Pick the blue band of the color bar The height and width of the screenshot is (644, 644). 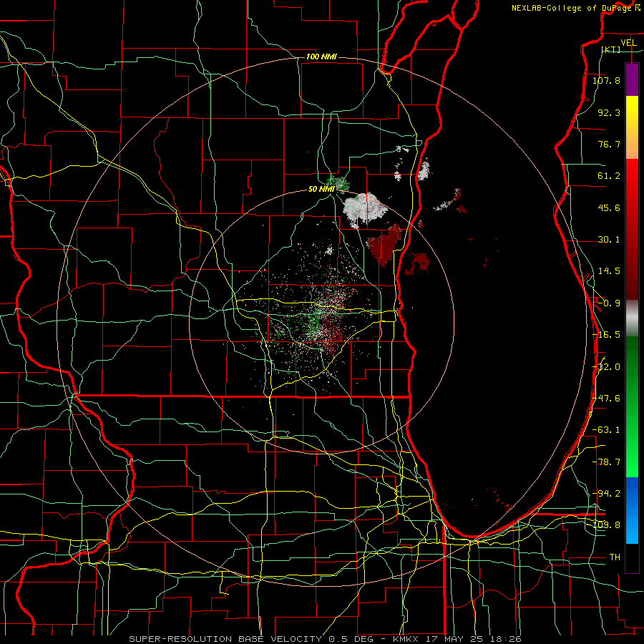coord(632,510)
